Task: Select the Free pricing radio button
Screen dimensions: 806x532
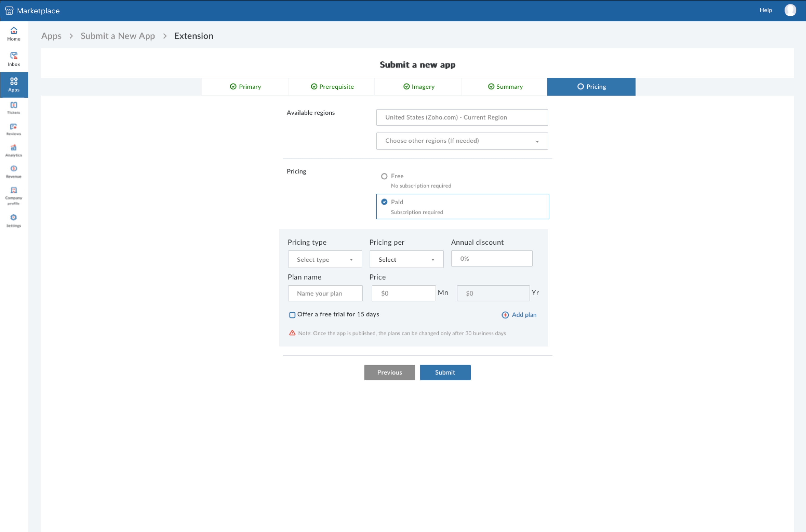Action: pyautogui.click(x=384, y=176)
